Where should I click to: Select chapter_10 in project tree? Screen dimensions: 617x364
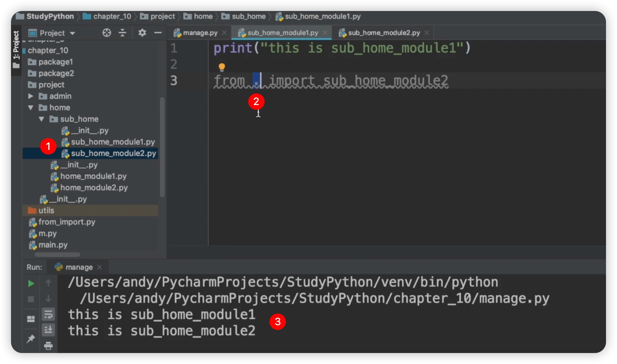(x=48, y=50)
